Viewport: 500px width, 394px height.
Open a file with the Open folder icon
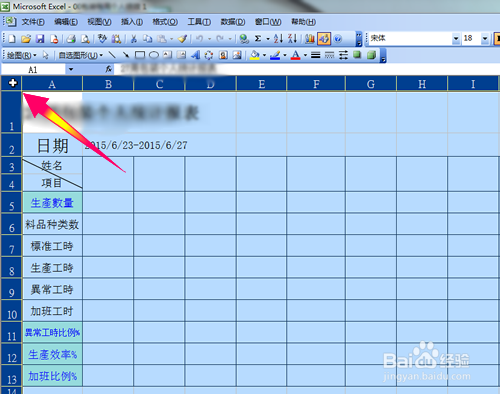26,39
